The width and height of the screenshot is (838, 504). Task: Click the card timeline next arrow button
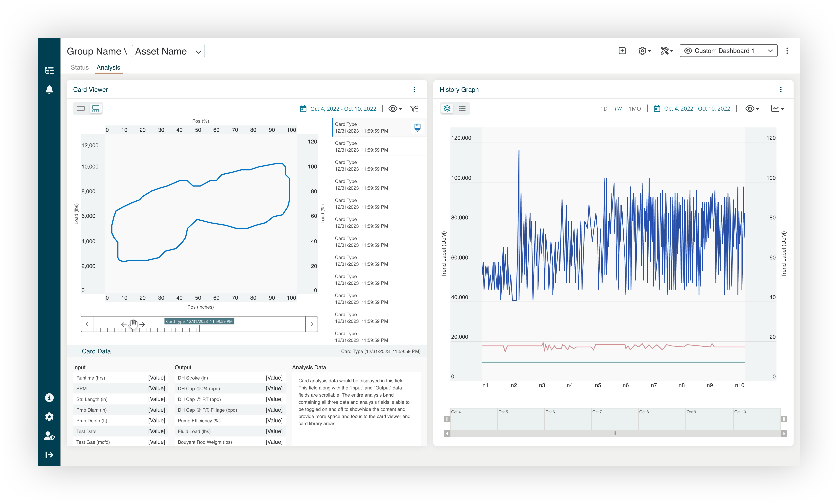311,324
